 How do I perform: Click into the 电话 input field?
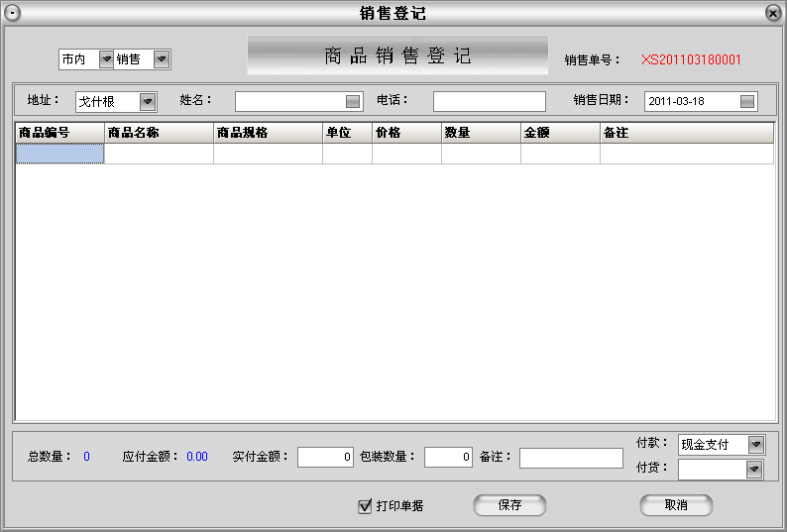tap(490, 101)
